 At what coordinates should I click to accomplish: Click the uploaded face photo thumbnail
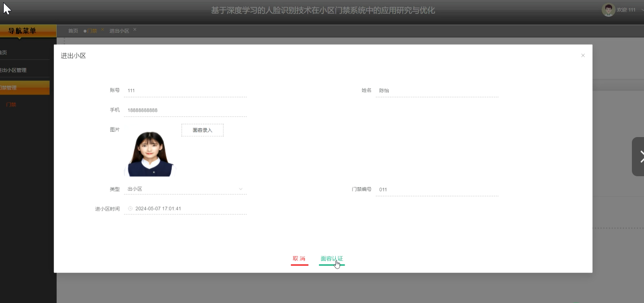(x=150, y=154)
